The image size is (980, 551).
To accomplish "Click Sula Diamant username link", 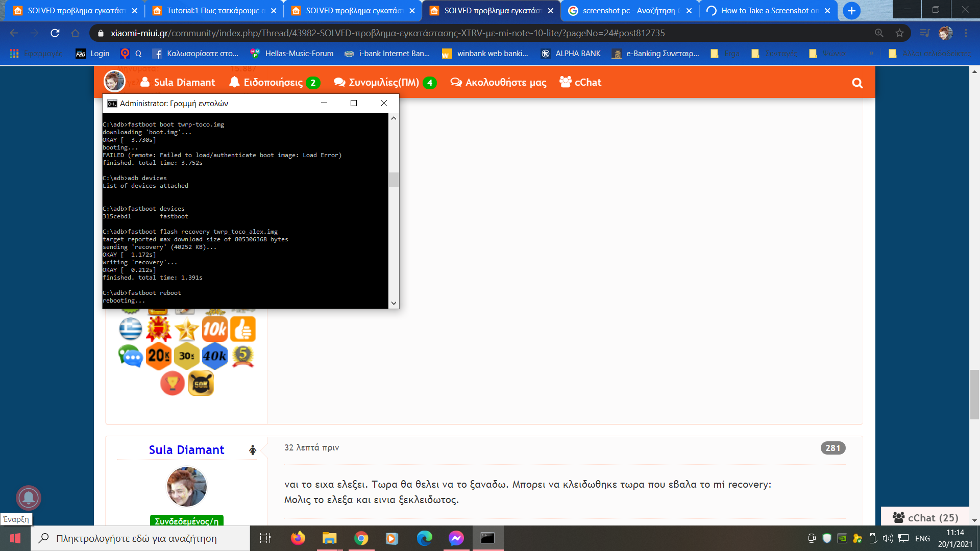I will (186, 450).
